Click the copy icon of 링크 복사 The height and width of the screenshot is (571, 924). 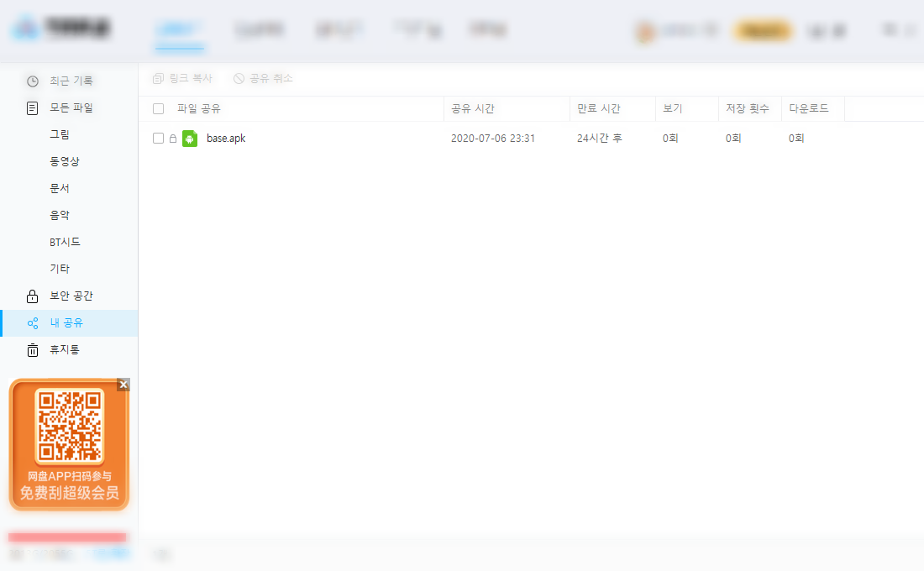pyautogui.click(x=158, y=78)
